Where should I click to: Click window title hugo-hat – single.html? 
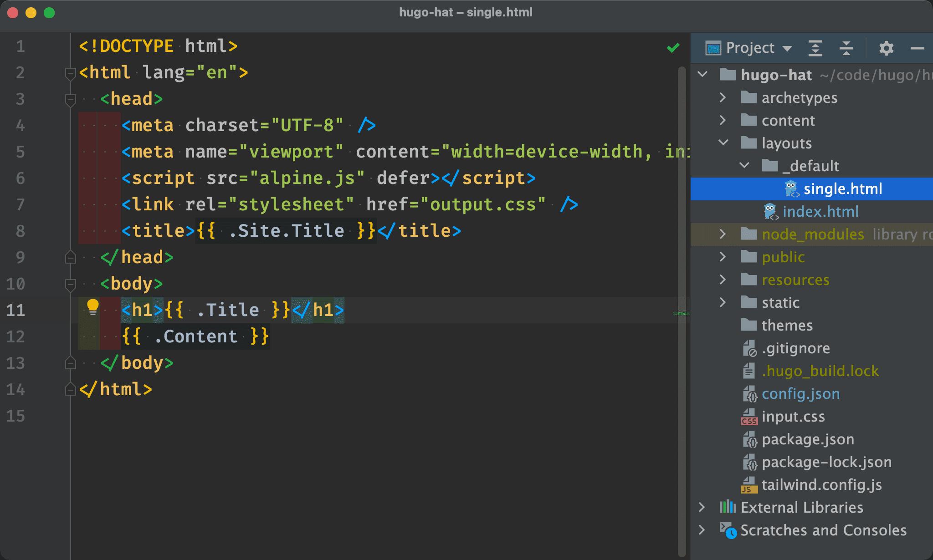tap(466, 12)
